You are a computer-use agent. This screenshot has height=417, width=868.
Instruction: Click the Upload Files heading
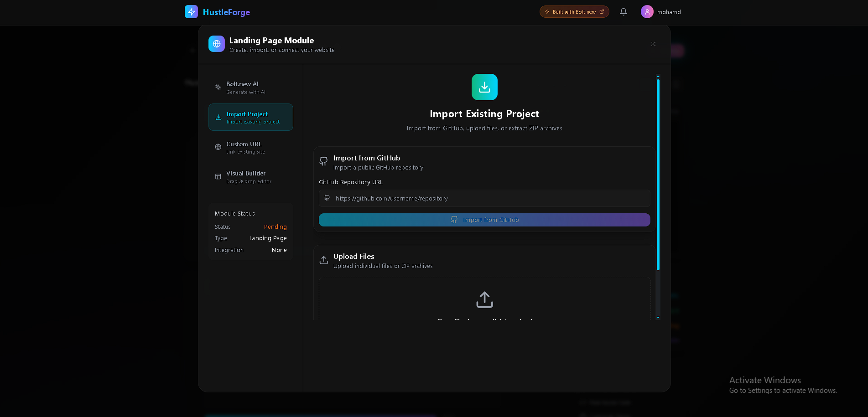coord(354,257)
